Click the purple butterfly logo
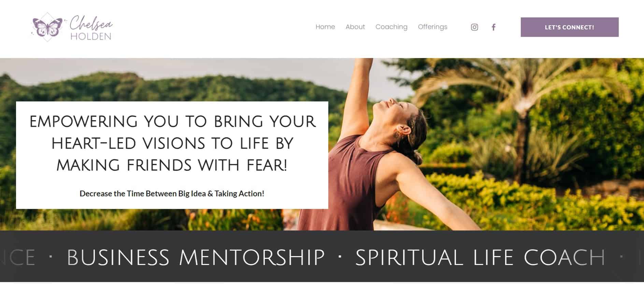 click(47, 27)
